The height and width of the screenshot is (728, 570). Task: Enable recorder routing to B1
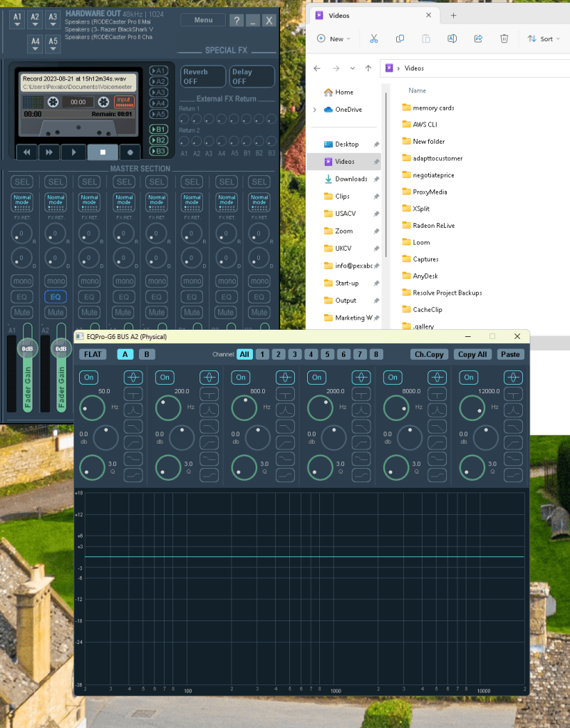point(158,129)
